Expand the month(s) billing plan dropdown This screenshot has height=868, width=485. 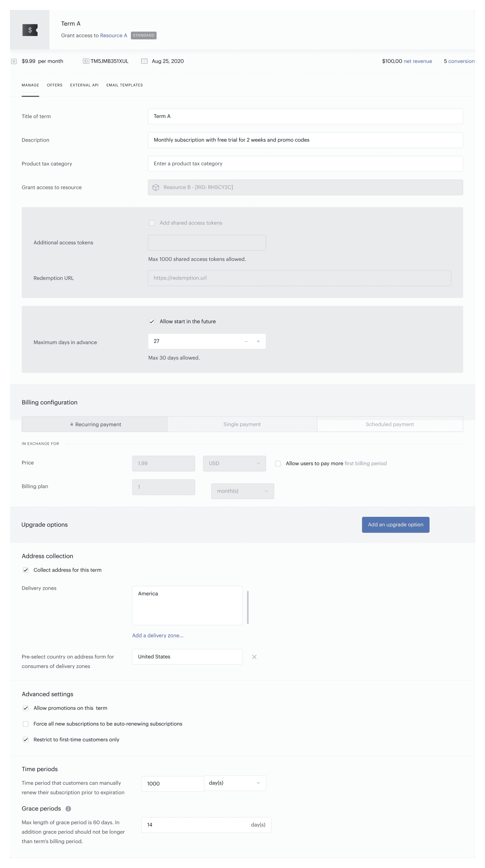point(242,491)
